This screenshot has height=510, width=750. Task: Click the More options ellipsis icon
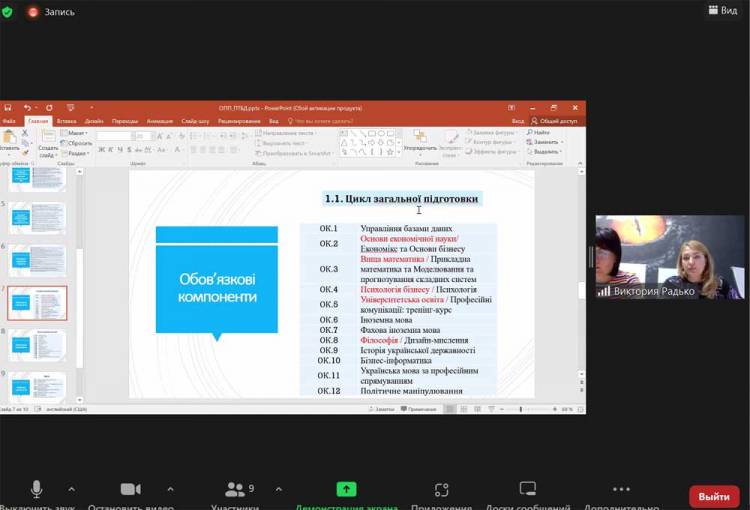[x=621, y=489]
